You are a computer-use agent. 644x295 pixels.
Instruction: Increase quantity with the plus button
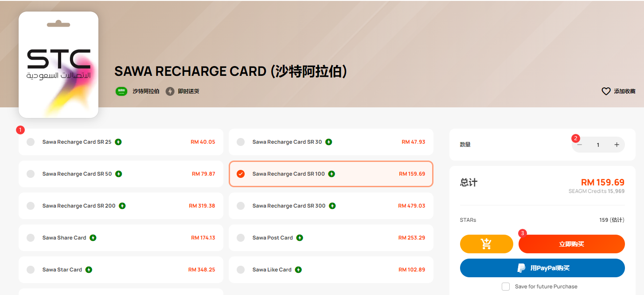point(617,145)
